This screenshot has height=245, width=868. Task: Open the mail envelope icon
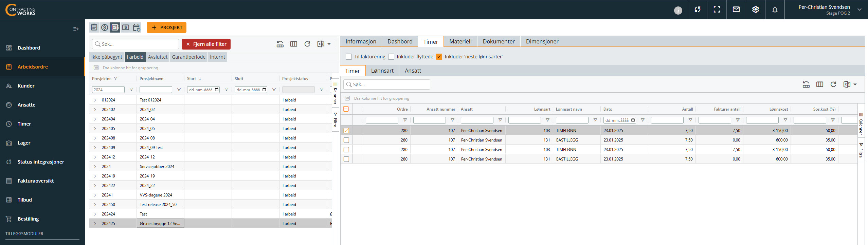(736, 10)
